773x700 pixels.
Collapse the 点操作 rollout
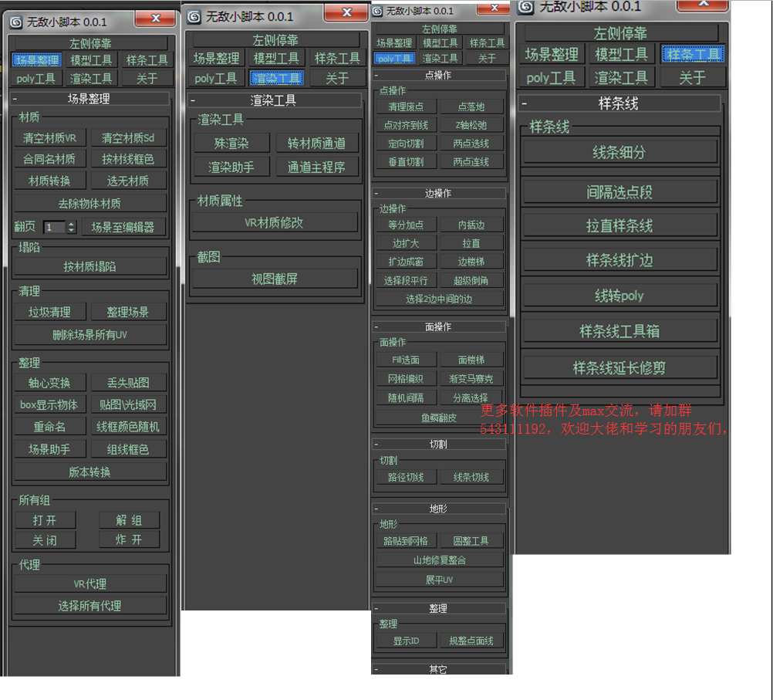[x=439, y=76]
